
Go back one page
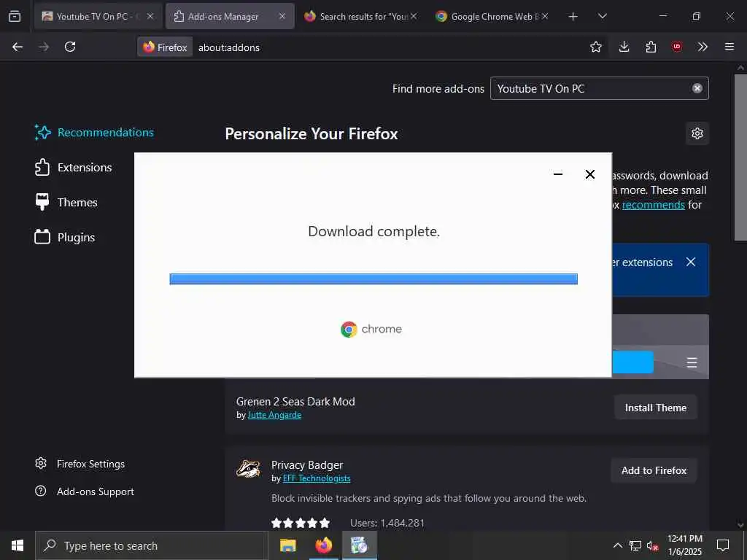point(18,47)
